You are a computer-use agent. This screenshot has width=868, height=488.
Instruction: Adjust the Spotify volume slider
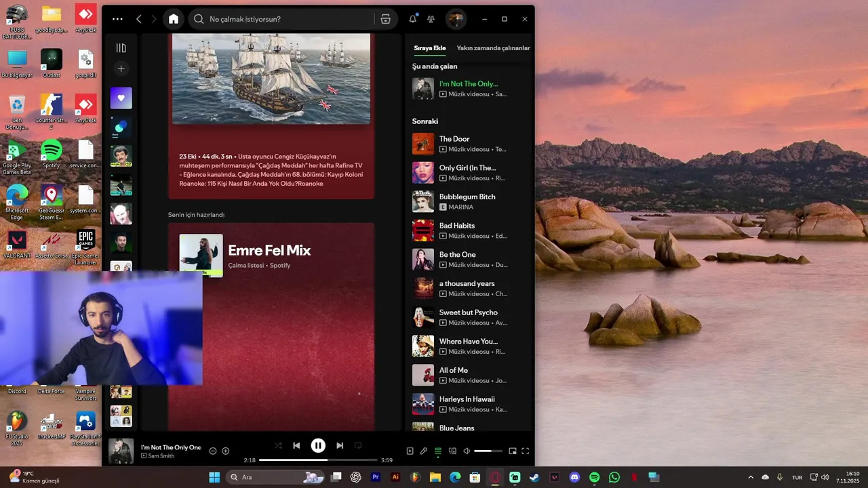pyautogui.click(x=488, y=451)
